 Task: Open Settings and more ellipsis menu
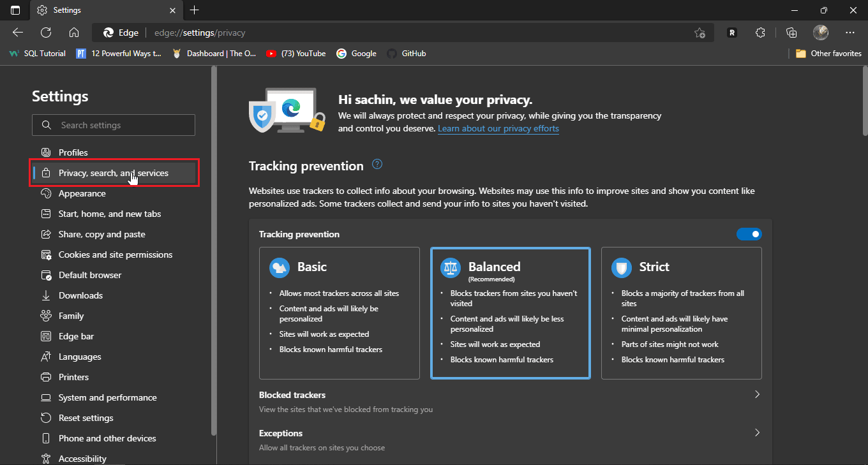[x=849, y=33]
